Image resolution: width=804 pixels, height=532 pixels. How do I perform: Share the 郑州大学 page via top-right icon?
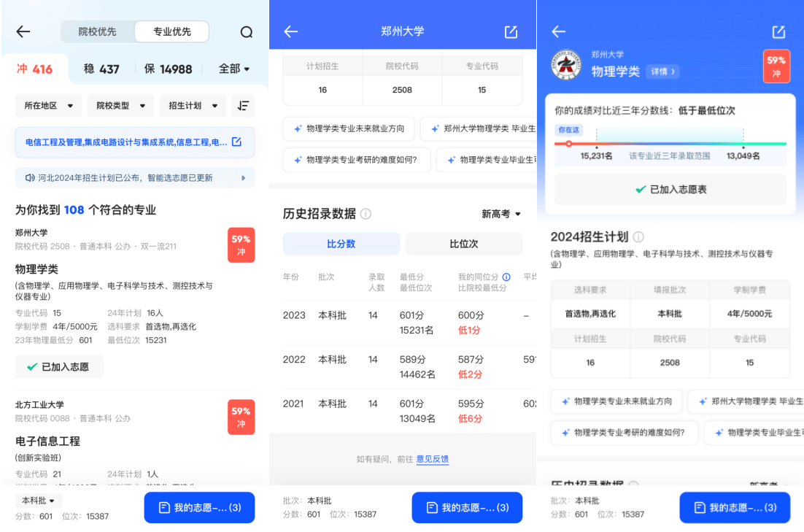pyautogui.click(x=511, y=32)
